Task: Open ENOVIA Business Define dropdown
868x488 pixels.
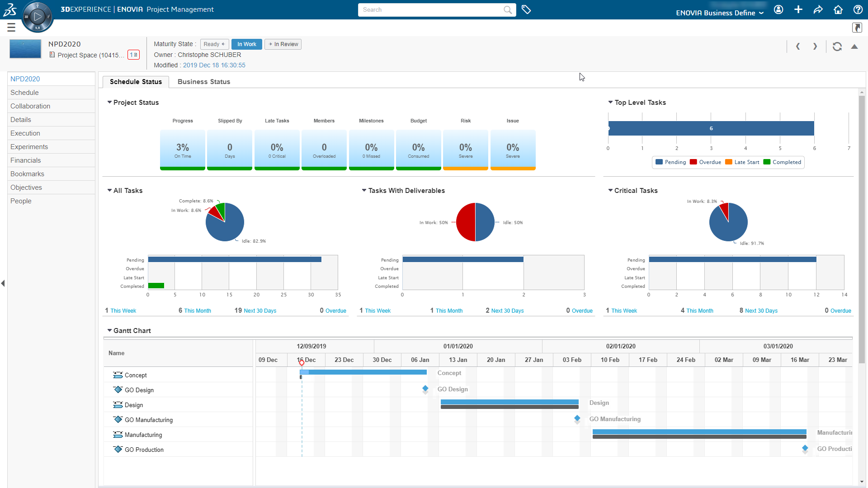Action: pos(720,13)
